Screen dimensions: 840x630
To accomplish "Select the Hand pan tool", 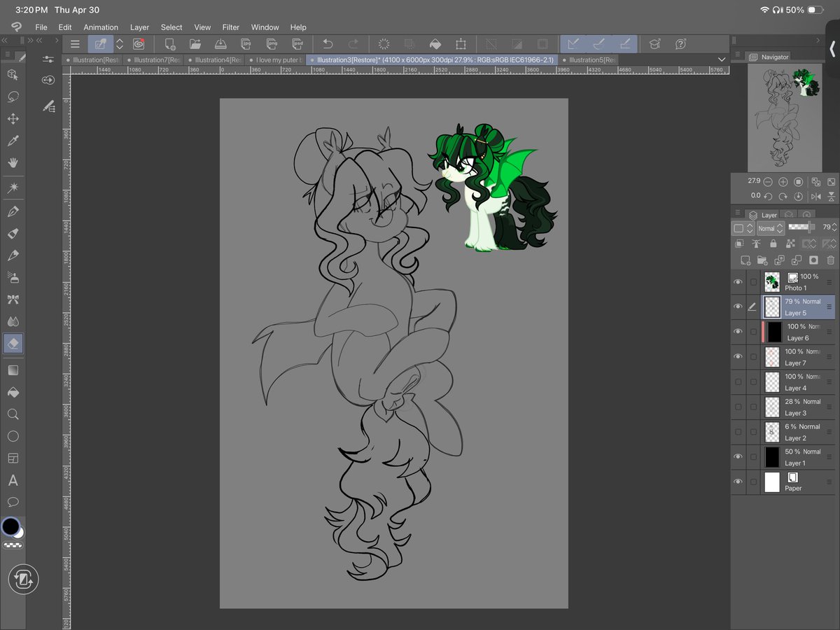I will tap(13, 162).
